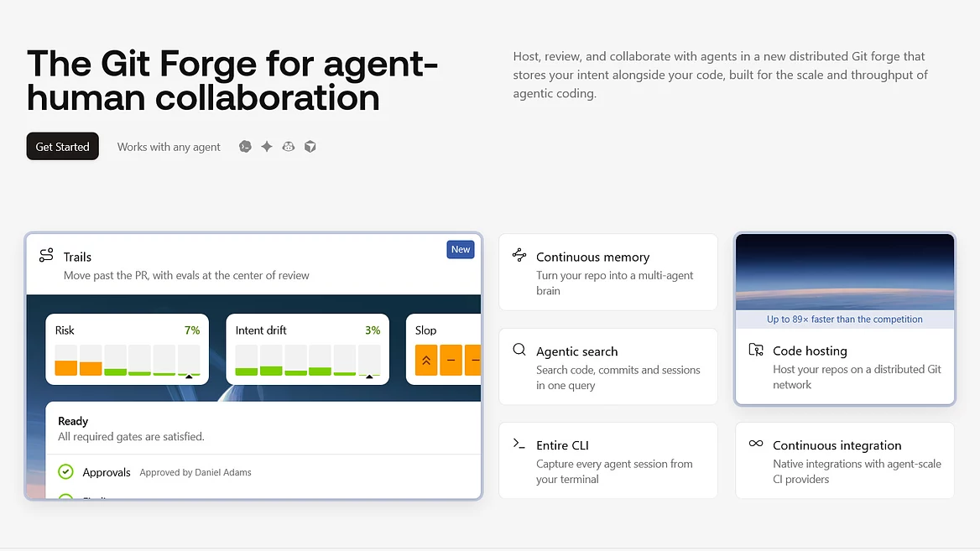The width and height of the screenshot is (980, 551).
Task: Click the Copilot robot-face agent icon
Action: (288, 146)
